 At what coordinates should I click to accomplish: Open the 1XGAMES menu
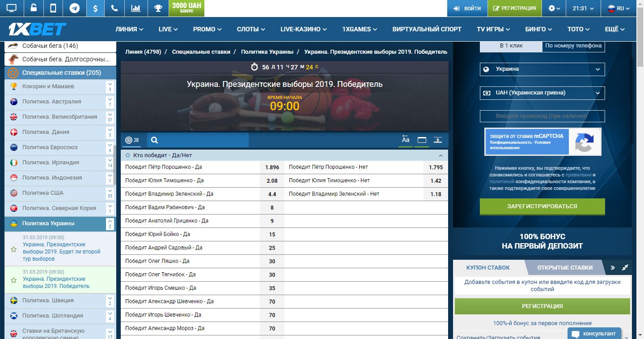(x=360, y=29)
